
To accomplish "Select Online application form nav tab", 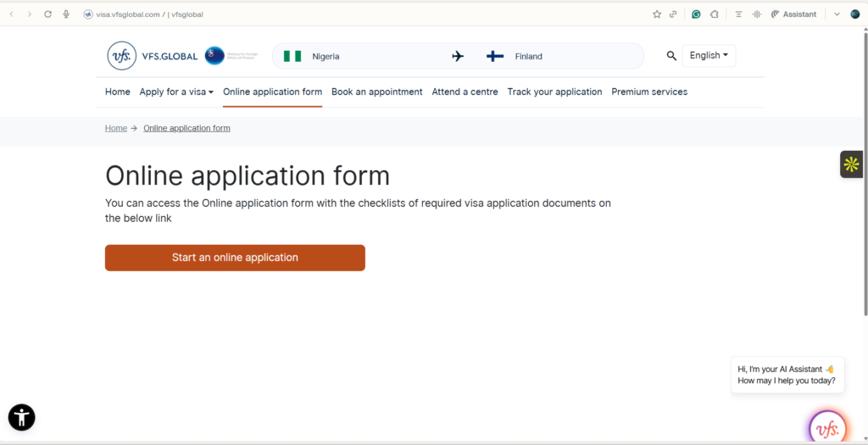I will 272,92.
